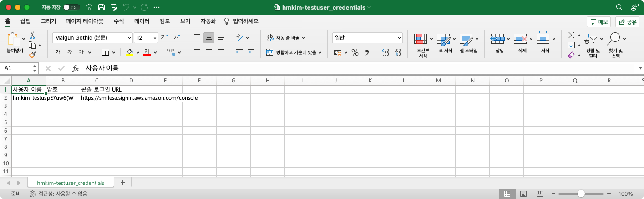Click the insert function fx icon
Screen dimensions: 644x199
coord(76,68)
